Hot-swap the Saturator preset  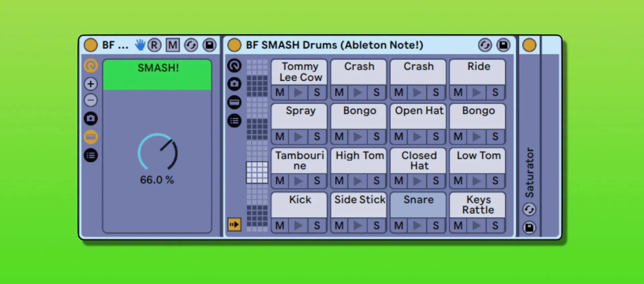pos(529,210)
